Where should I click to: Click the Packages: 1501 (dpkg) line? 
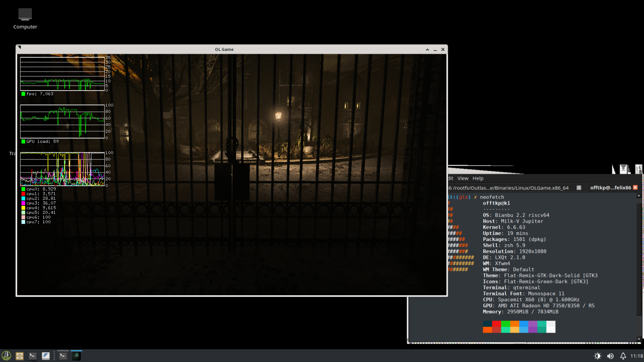pyautogui.click(x=515, y=240)
